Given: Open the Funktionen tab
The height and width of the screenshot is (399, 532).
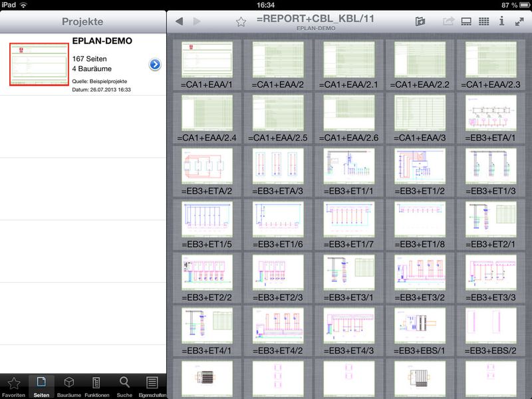Looking at the screenshot, I should pyautogui.click(x=96, y=386).
